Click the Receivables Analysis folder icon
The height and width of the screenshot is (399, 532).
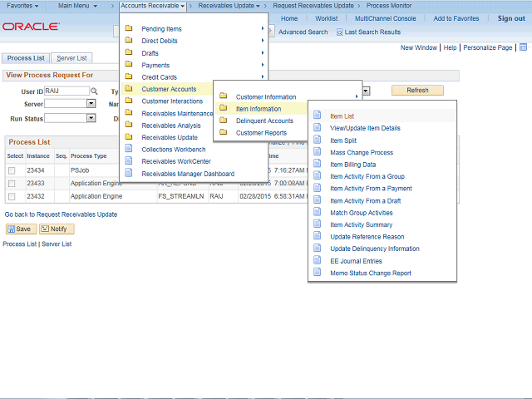tap(129, 125)
